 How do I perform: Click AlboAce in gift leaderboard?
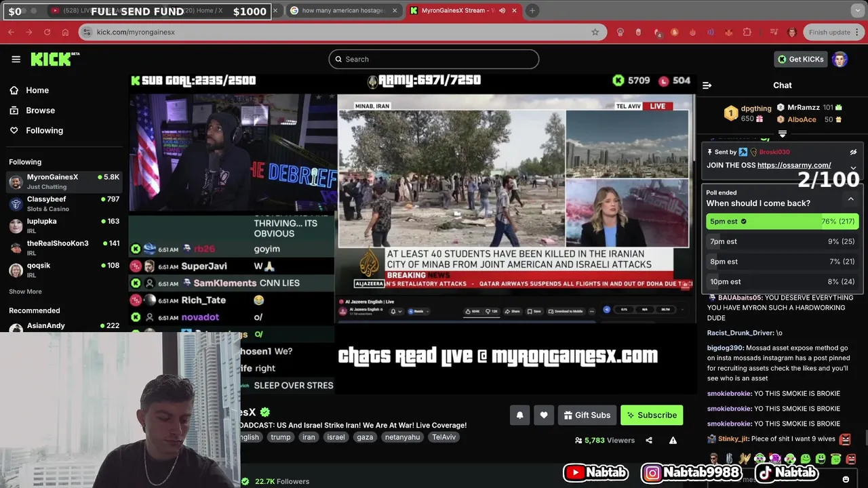point(802,119)
